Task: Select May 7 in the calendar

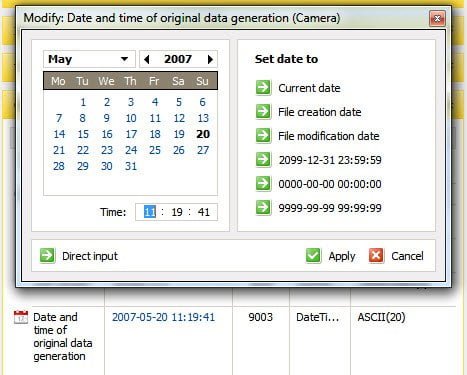Action: (x=59, y=118)
